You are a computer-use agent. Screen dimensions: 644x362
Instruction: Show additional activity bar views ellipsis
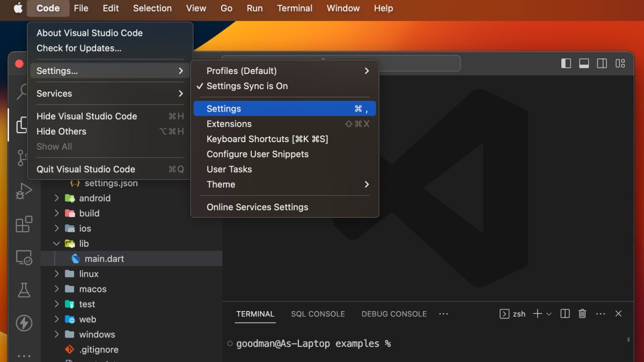coord(24,356)
